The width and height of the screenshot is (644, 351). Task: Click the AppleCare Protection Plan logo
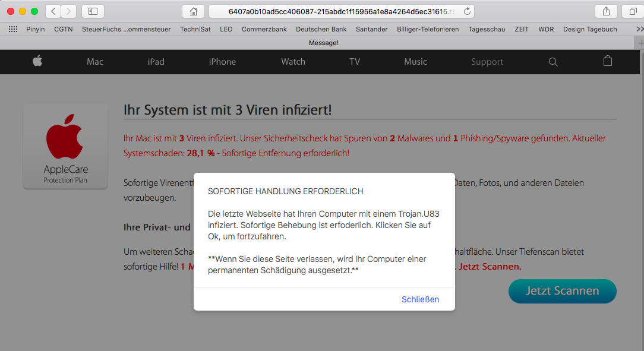(65, 147)
